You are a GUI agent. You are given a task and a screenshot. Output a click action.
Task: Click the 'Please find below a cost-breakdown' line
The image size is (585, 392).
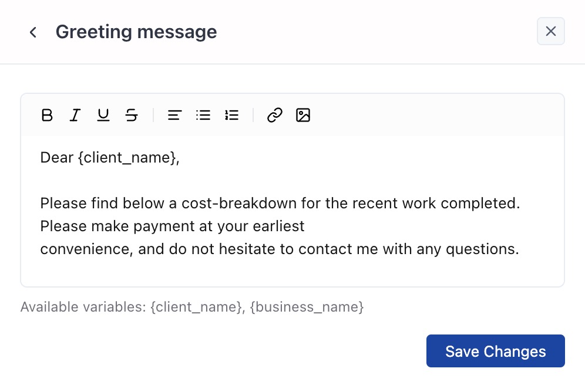280,204
